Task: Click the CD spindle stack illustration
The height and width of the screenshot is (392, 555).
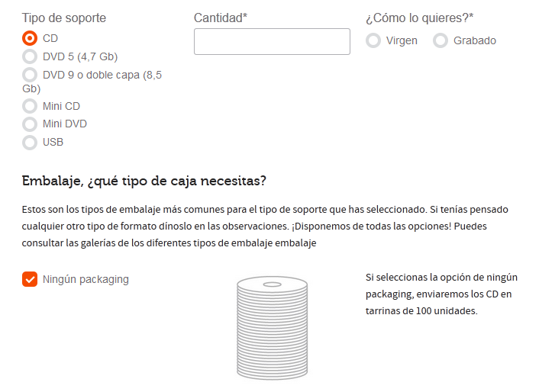Action: [273, 329]
